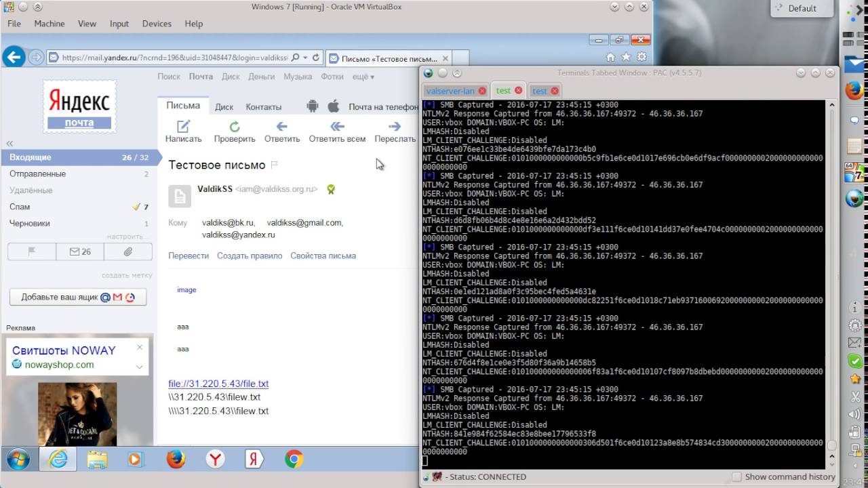Open Firefox from Windows 7 taskbar
This screenshot has width=868, height=488.
[176, 459]
